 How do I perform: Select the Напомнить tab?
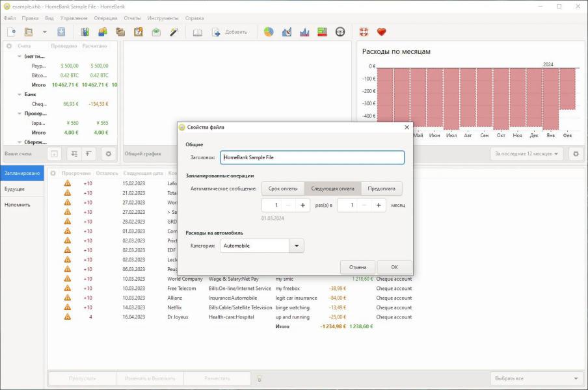22,205
